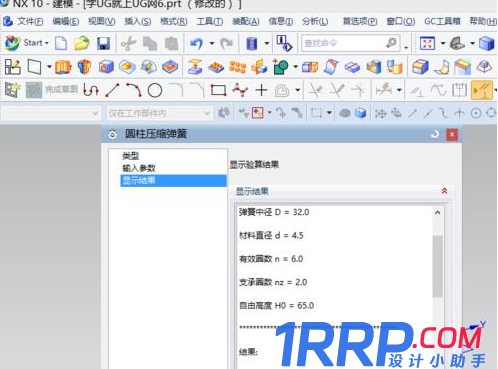This screenshot has width=498, height=369.
Task: Open the 编辑(E) menu
Action: point(66,21)
